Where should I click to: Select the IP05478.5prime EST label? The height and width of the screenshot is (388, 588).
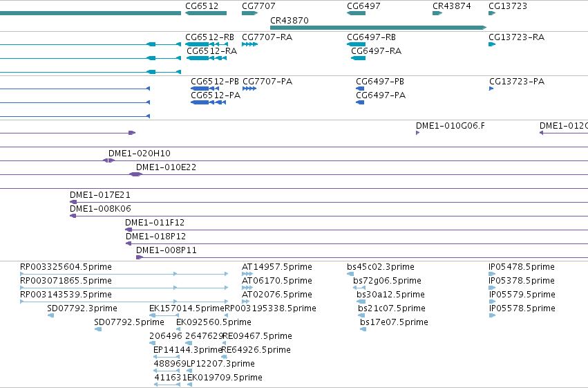coord(522,267)
